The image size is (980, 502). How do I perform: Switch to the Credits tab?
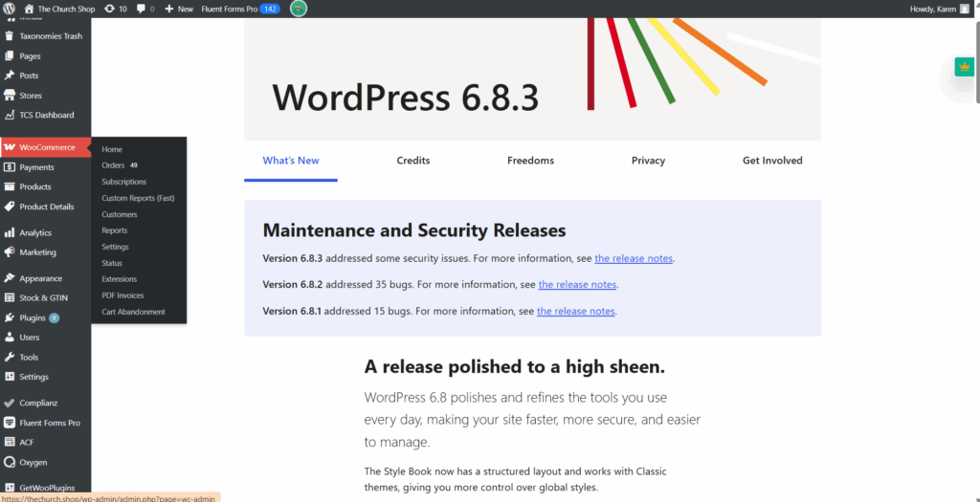click(413, 161)
